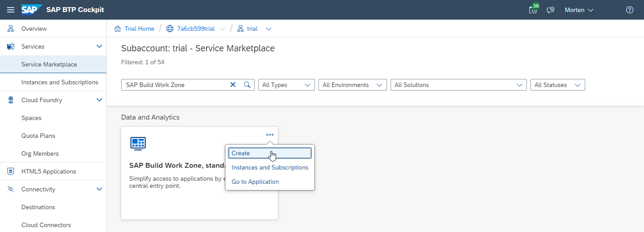
Task: Open the 7a6cb599trial breadcrumb link
Action: (x=196, y=29)
